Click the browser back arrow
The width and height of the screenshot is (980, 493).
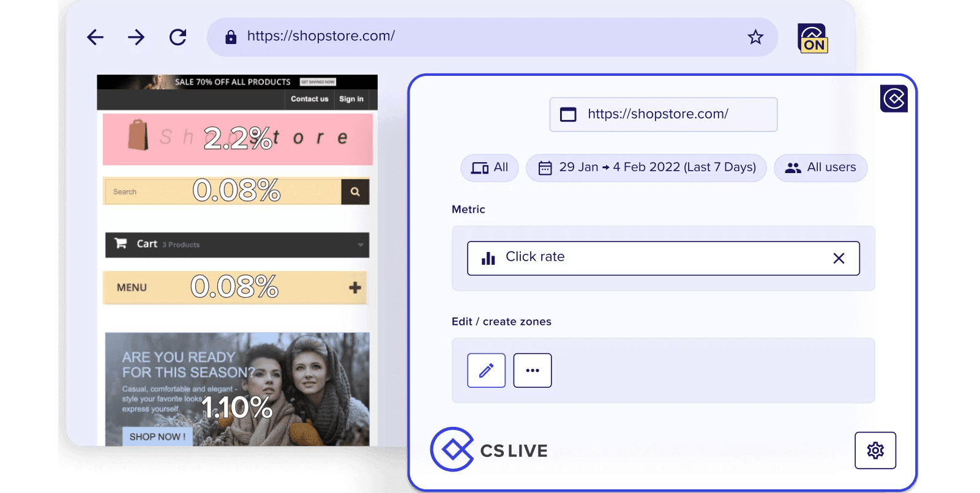(95, 37)
